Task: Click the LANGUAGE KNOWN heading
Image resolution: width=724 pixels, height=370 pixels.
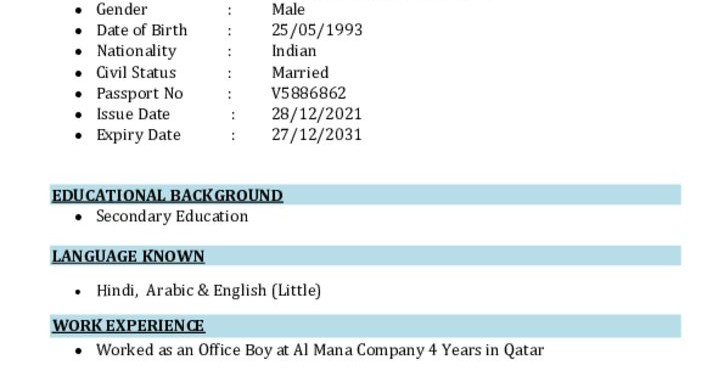Action: [x=128, y=256]
